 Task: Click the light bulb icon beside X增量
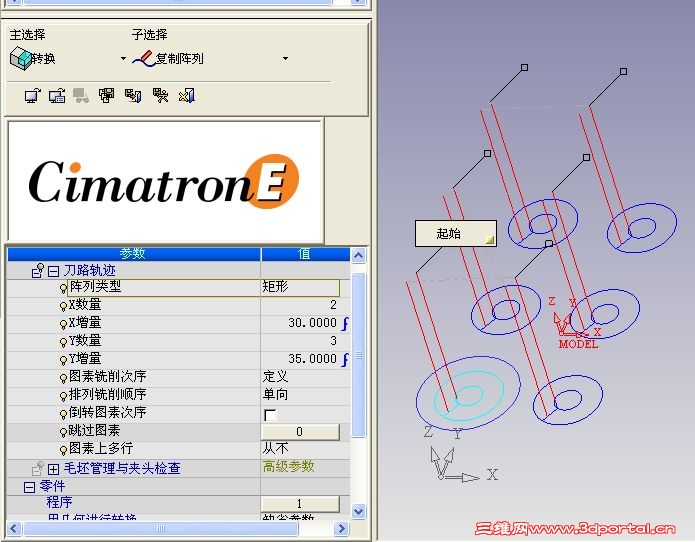pos(63,324)
